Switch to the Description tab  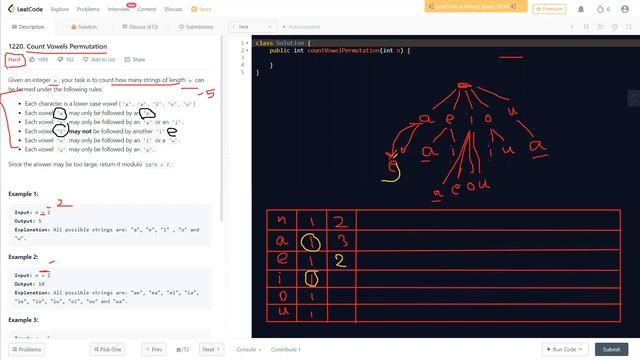28,27
